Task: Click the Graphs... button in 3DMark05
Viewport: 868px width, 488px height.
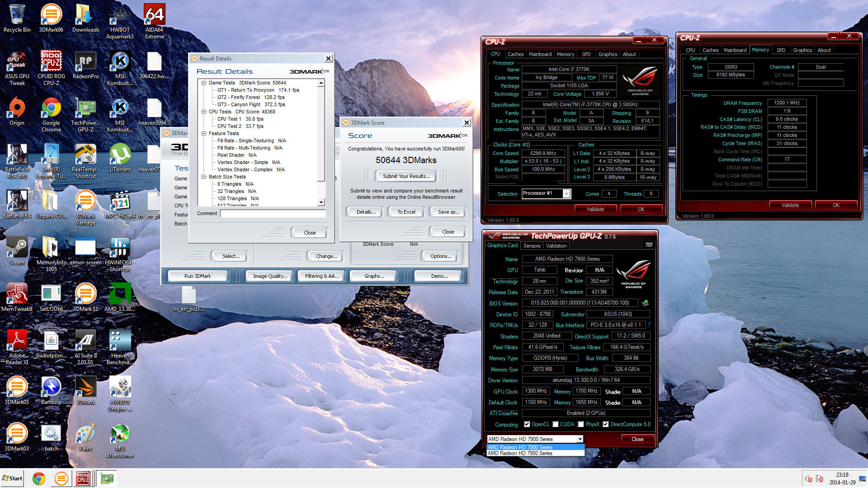Action: (x=374, y=276)
